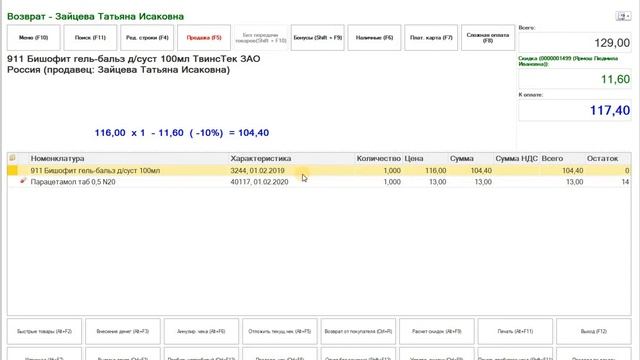
Task: Click Расчет скидок (Alt+F9)
Action: click(x=437, y=331)
